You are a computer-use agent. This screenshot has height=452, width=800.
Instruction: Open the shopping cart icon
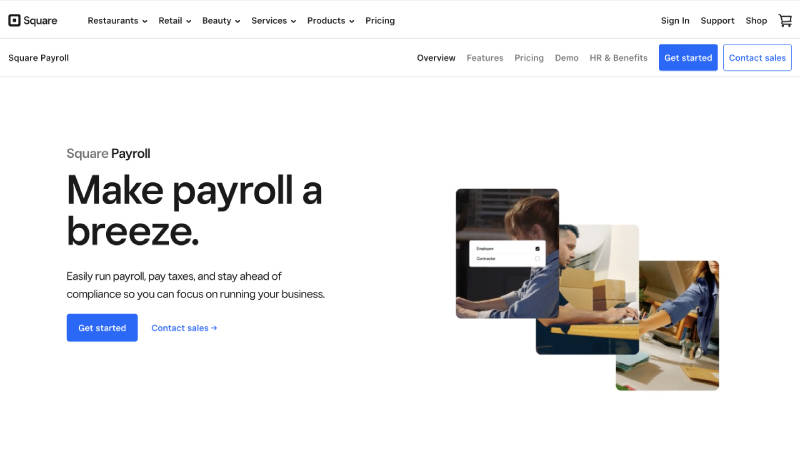pyautogui.click(x=785, y=20)
